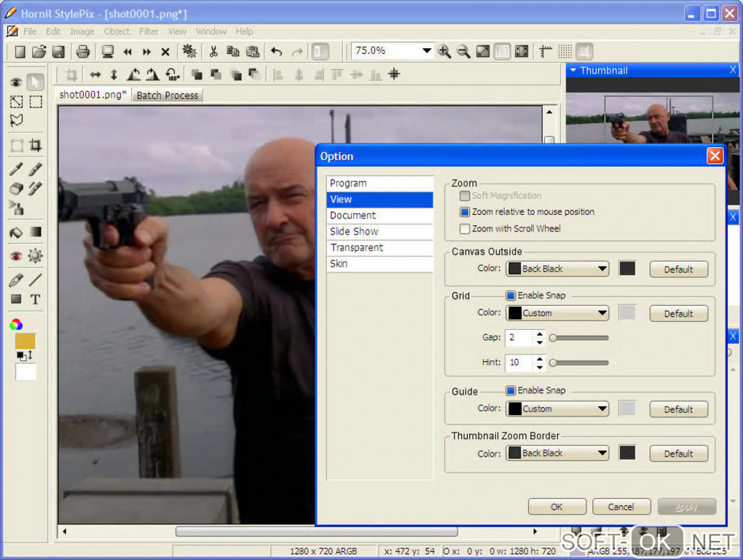Open the File menu
Viewport: 743px width, 560px height.
click(x=29, y=31)
